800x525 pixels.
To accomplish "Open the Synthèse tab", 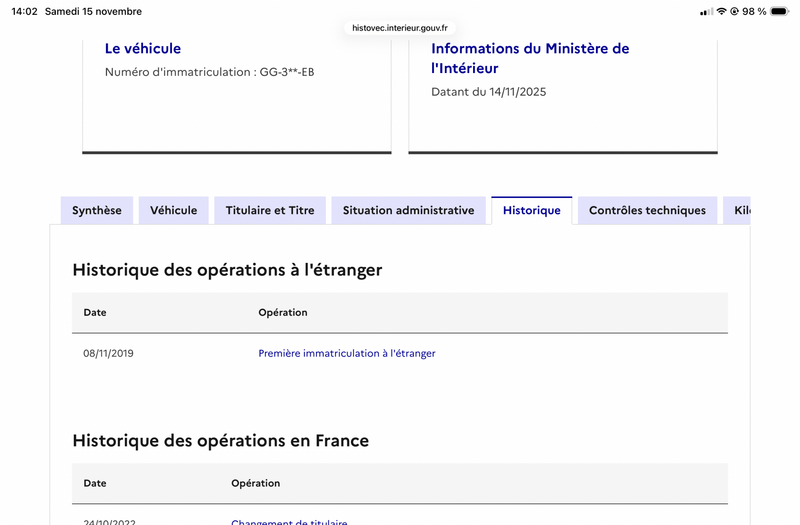I will pos(97,210).
